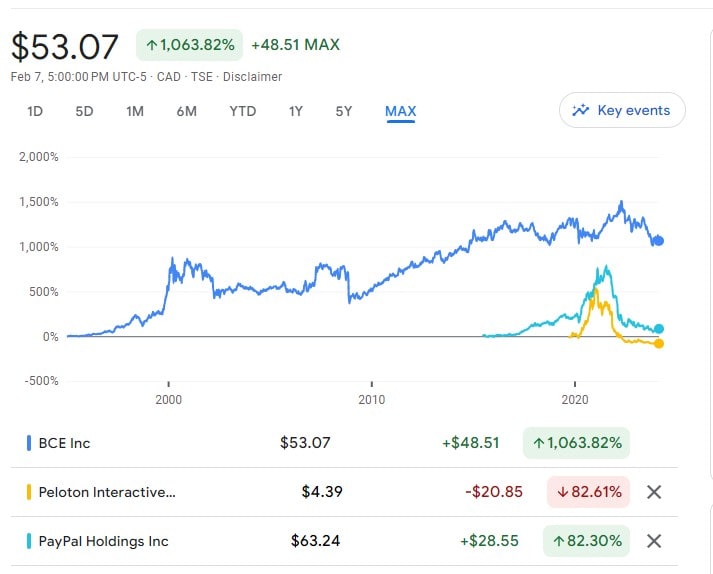Remove PayPal Holdings Inc from comparison
The width and height of the screenshot is (713, 574).
pyautogui.click(x=653, y=541)
